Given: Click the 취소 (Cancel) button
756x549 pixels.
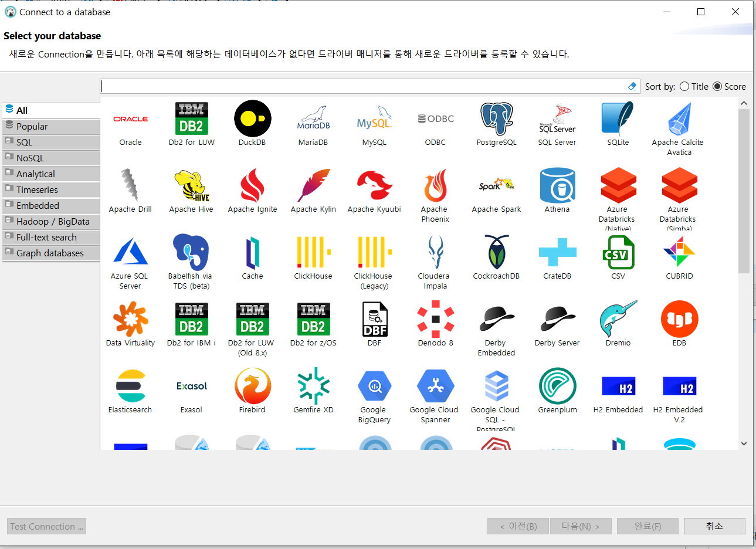Looking at the screenshot, I should 714,526.
